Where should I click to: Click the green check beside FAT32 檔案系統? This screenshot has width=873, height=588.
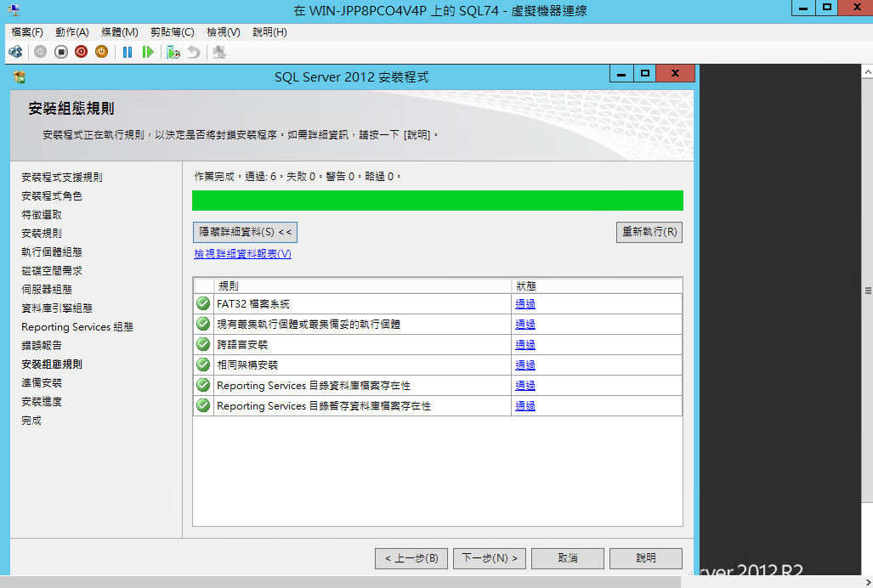[203, 303]
